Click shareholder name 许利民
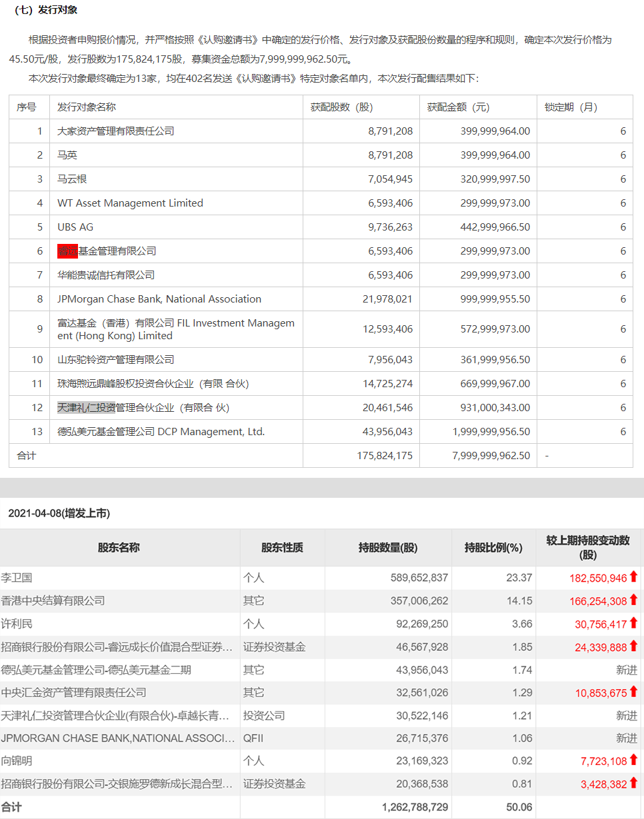 (17, 624)
